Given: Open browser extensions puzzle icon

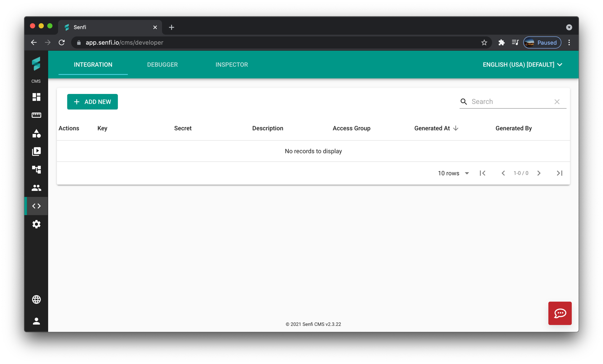Looking at the screenshot, I should [502, 42].
